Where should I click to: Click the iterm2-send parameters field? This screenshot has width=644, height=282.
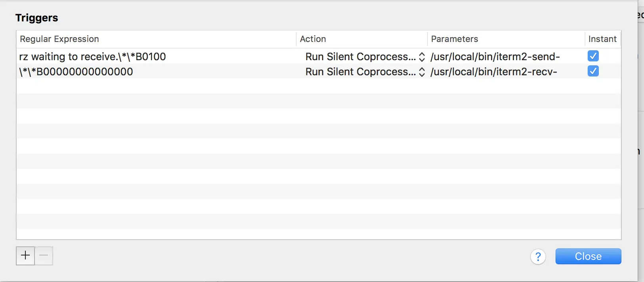pos(495,57)
